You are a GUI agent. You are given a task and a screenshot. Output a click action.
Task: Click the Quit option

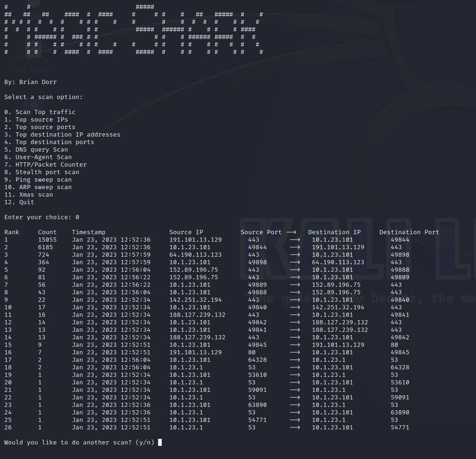[x=21, y=202]
